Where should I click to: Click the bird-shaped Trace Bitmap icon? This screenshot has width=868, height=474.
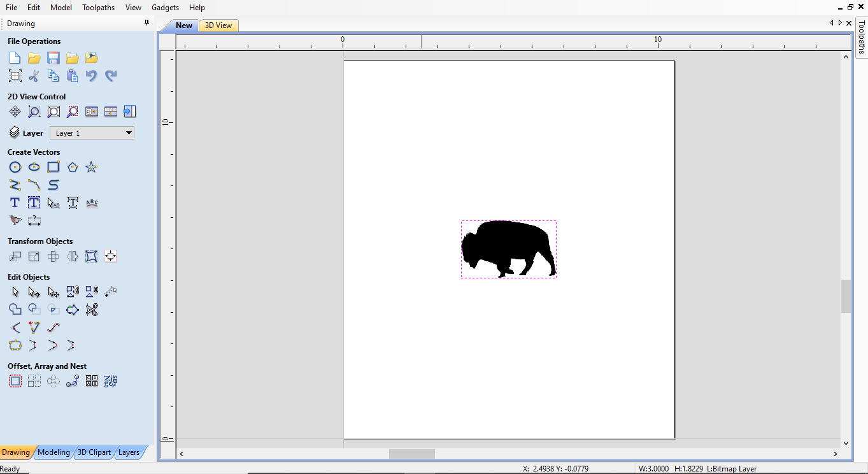pyautogui.click(x=15, y=220)
